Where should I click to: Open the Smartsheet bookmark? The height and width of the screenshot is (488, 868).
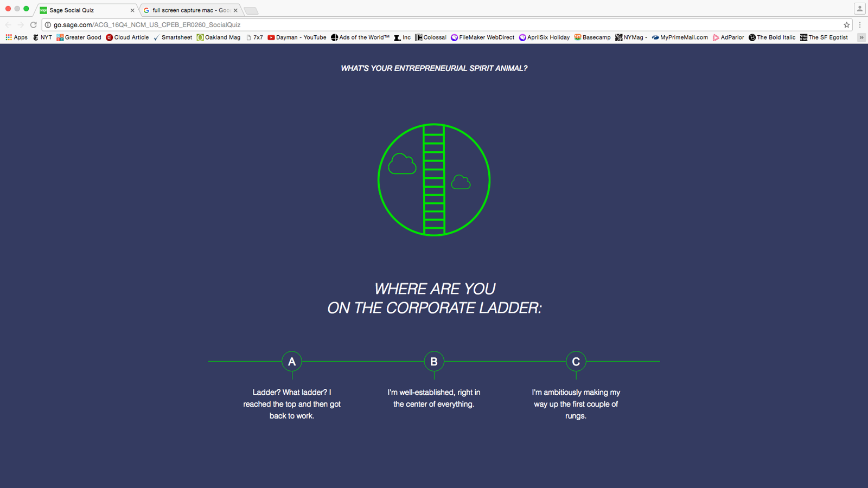tap(173, 37)
